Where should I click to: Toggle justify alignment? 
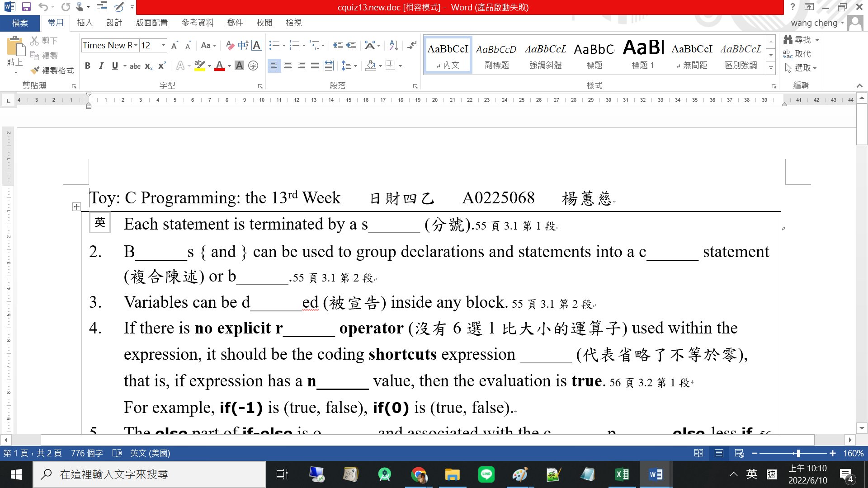(315, 66)
